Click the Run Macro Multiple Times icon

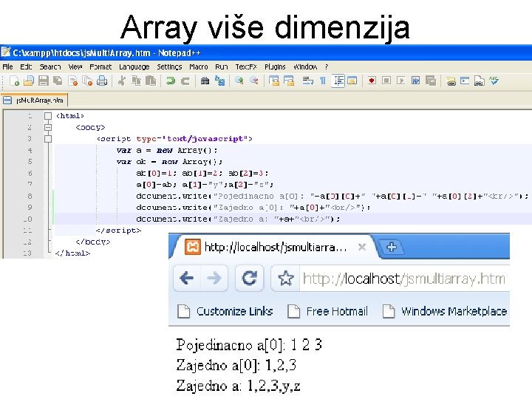(415, 81)
